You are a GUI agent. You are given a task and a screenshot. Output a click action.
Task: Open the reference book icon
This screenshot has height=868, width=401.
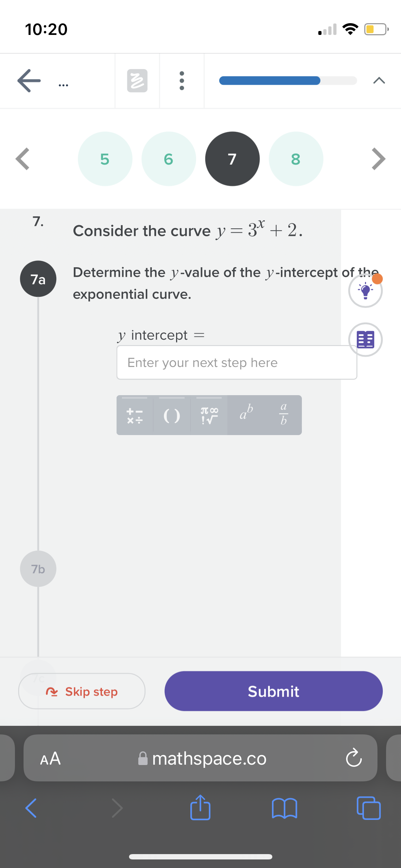[365, 340]
